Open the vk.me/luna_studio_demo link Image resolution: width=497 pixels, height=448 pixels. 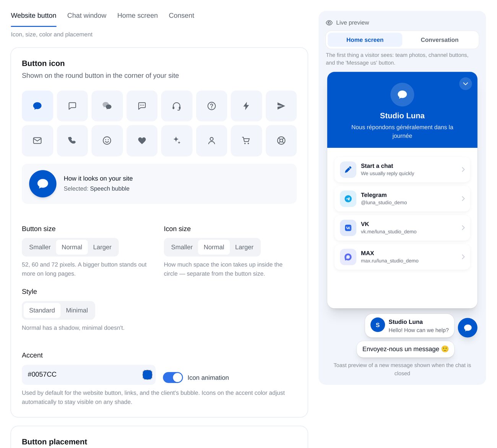pos(402,228)
